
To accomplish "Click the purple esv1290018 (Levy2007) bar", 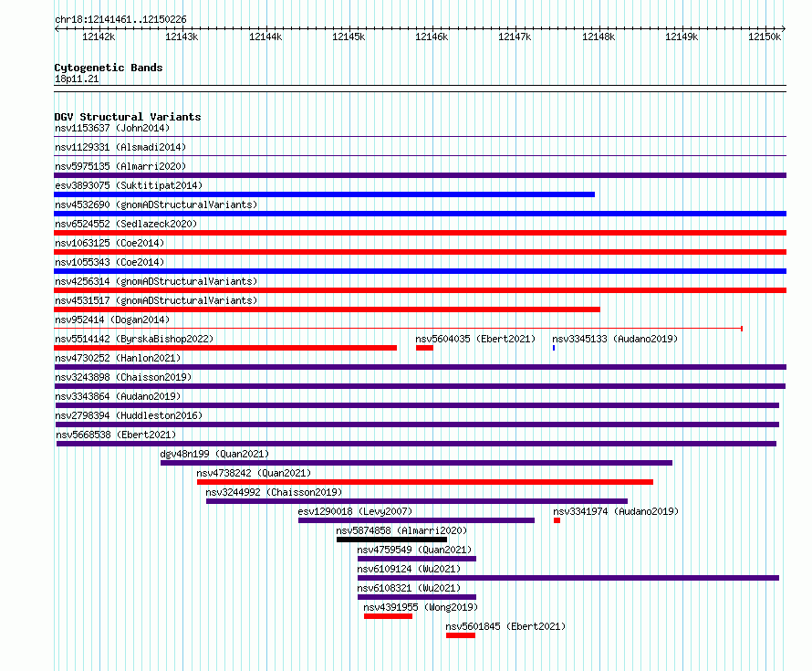I will (416, 520).
